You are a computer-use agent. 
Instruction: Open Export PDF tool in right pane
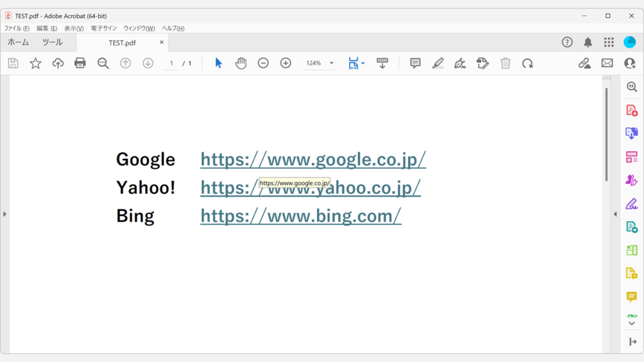point(631,133)
